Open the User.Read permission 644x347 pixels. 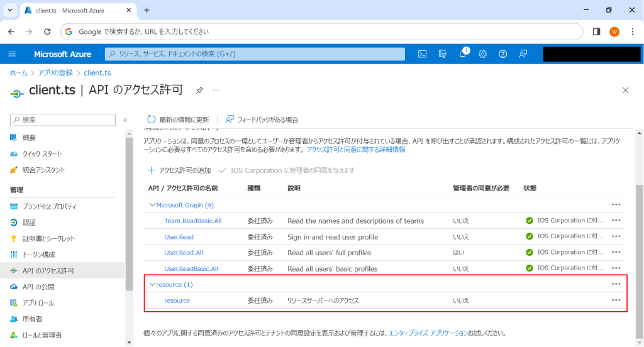point(179,237)
